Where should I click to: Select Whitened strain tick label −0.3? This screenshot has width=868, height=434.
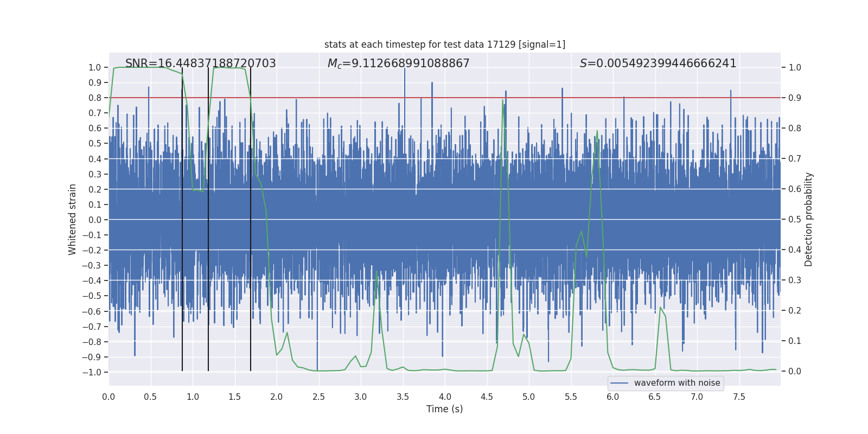point(92,265)
